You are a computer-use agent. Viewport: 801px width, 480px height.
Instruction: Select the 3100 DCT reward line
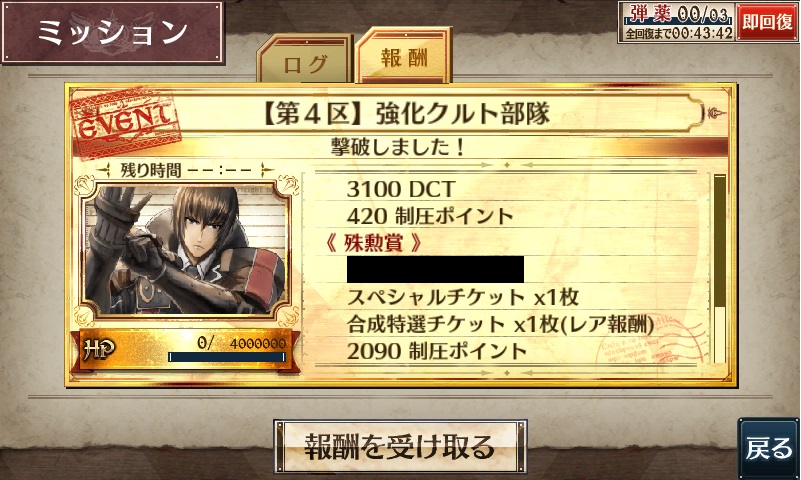coord(400,189)
